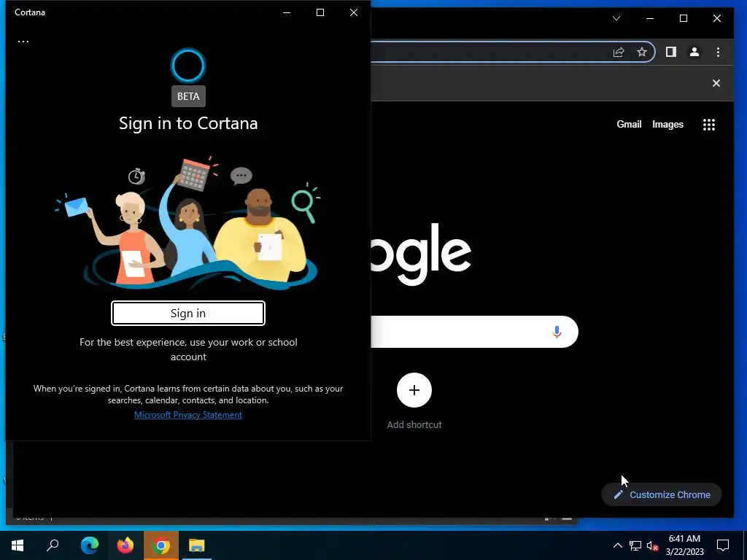
Task: Click inside the Google search box
Action: (x=474, y=332)
